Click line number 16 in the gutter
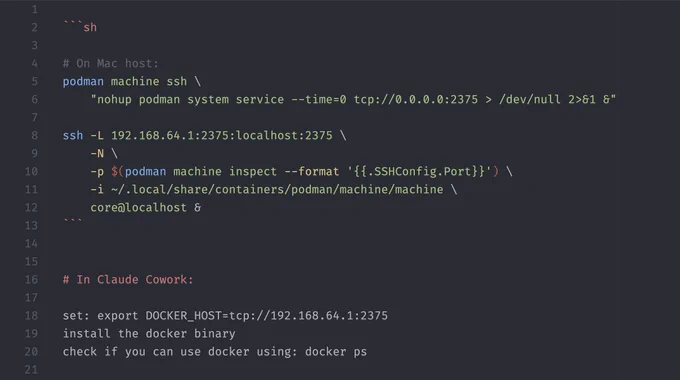The width and height of the screenshot is (680, 380). (x=31, y=280)
